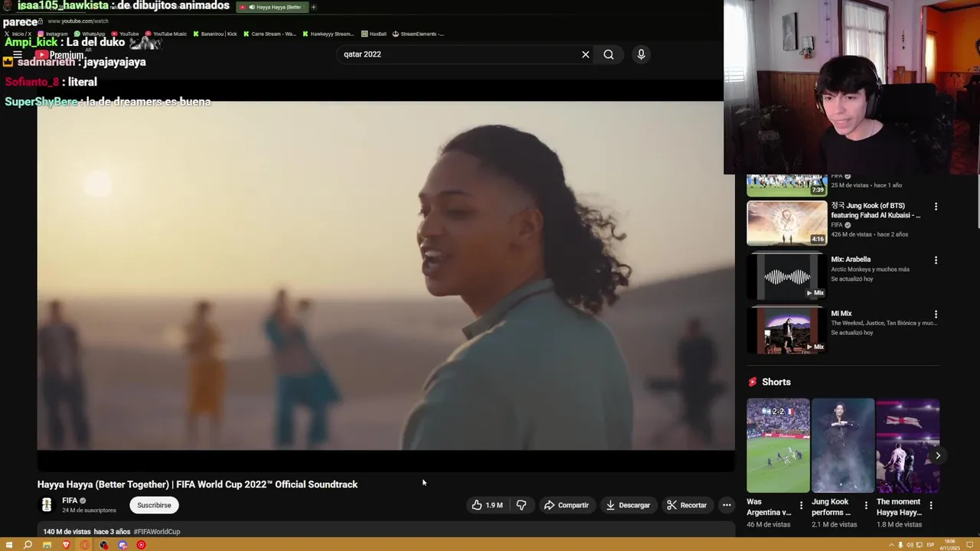Click the Hayya Hayya video title text
This screenshot has width=980, height=551.
coord(198,484)
